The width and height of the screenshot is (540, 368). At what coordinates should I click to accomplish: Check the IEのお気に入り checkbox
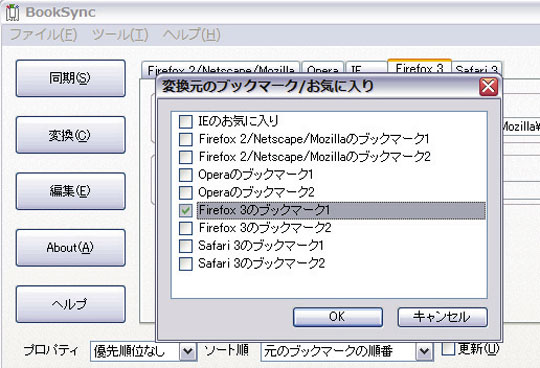pos(185,122)
